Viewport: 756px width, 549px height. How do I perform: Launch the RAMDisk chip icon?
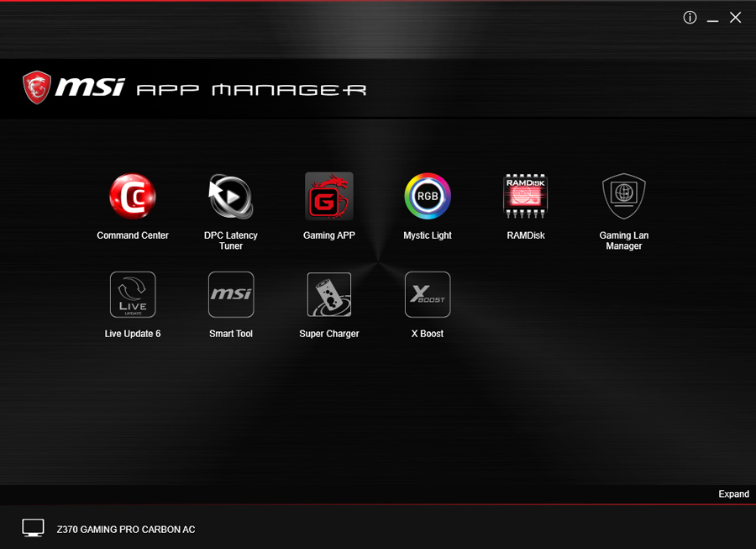point(526,196)
